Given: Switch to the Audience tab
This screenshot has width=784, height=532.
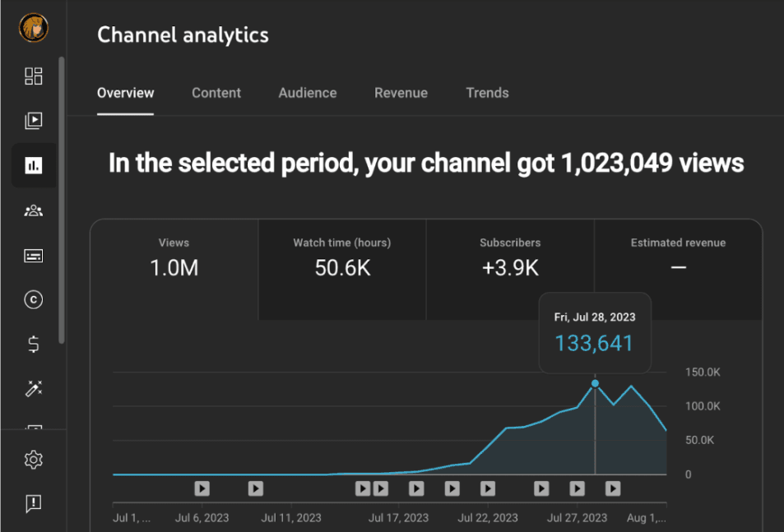Looking at the screenshot, I should [x=308, y=93].
